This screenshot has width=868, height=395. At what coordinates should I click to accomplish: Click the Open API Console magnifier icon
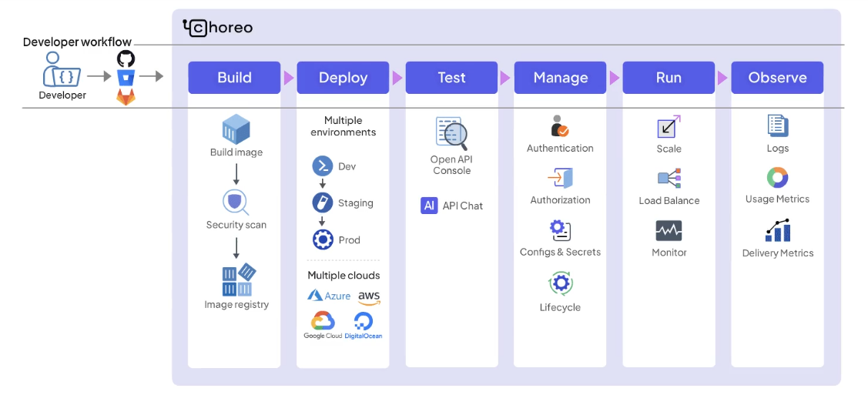(451, 132)
